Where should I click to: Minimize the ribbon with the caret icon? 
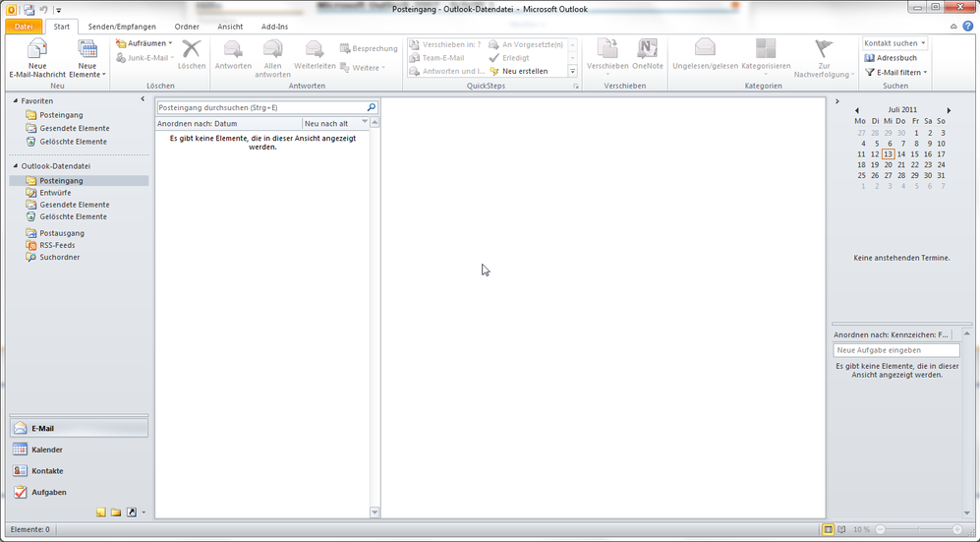(x=953, y=27)
